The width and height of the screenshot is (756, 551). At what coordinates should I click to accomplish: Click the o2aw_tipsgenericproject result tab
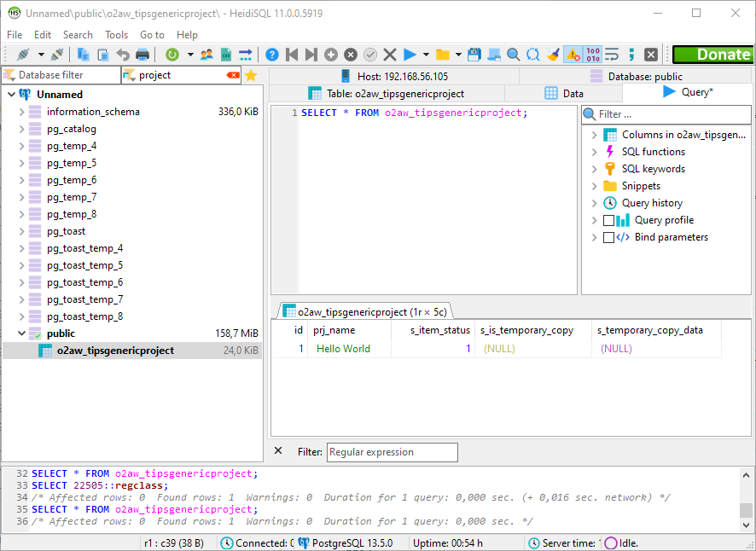tap(365, 312)
